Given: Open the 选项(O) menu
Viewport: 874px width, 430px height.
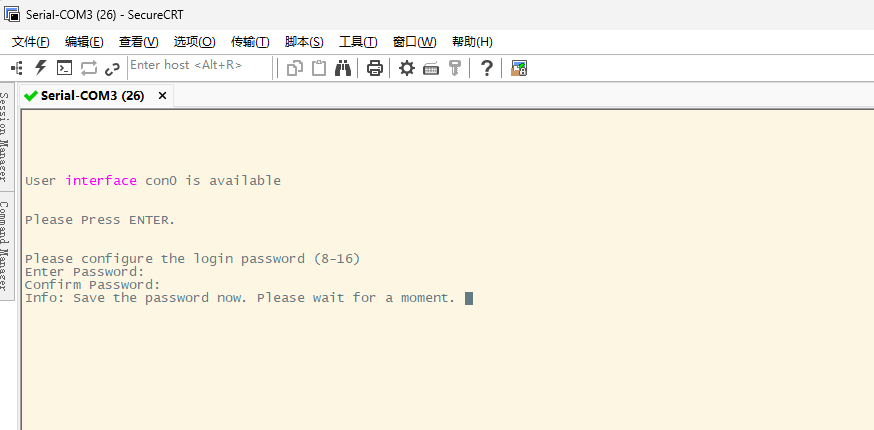Looking at the screenshot, I should coord(195,42).
